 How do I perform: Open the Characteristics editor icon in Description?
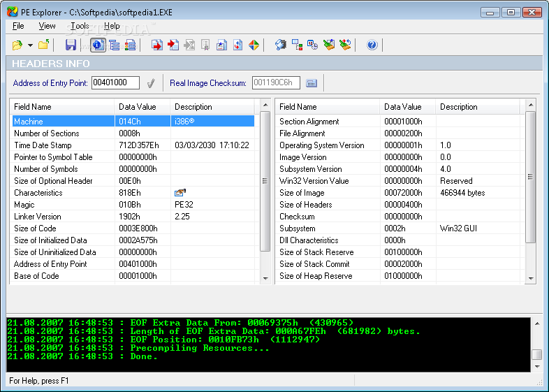[x=180, y=192]
